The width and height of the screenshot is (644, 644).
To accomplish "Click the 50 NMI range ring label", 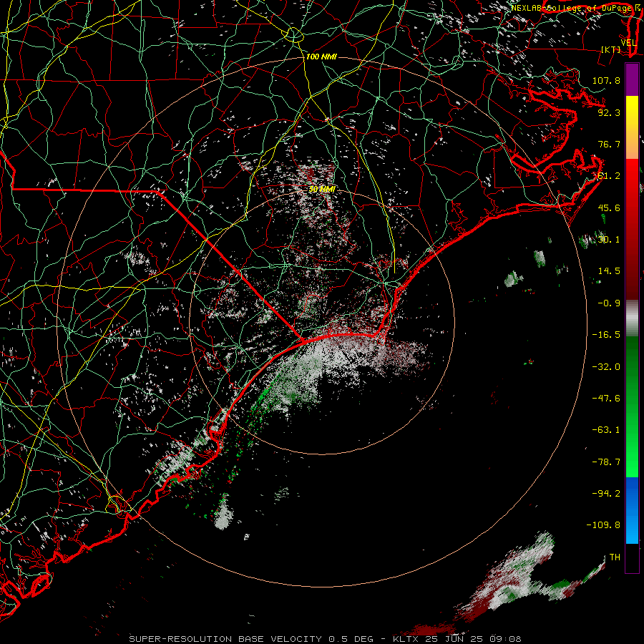I will pyautogui.click(x=322, y=189).
